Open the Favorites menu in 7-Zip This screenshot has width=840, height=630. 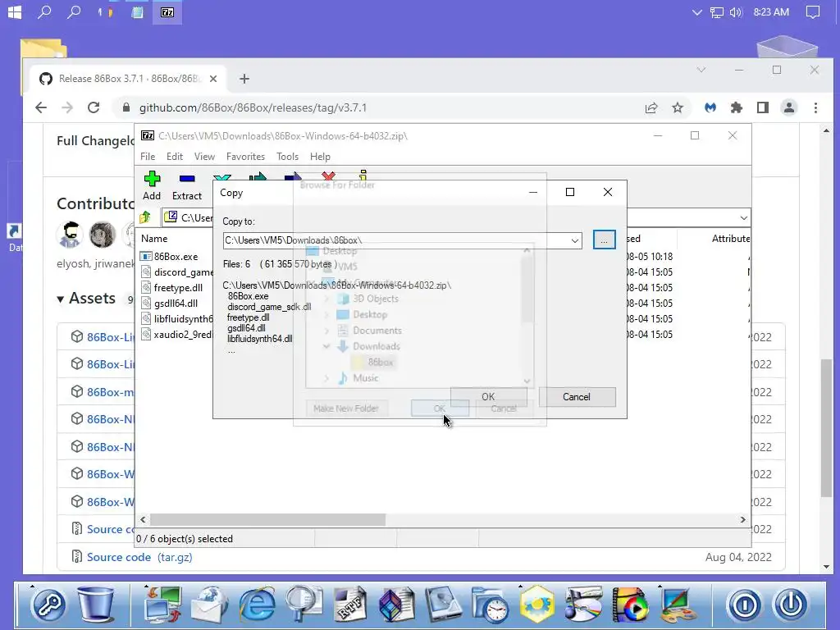pyautogui.click(x=245, y=157)
